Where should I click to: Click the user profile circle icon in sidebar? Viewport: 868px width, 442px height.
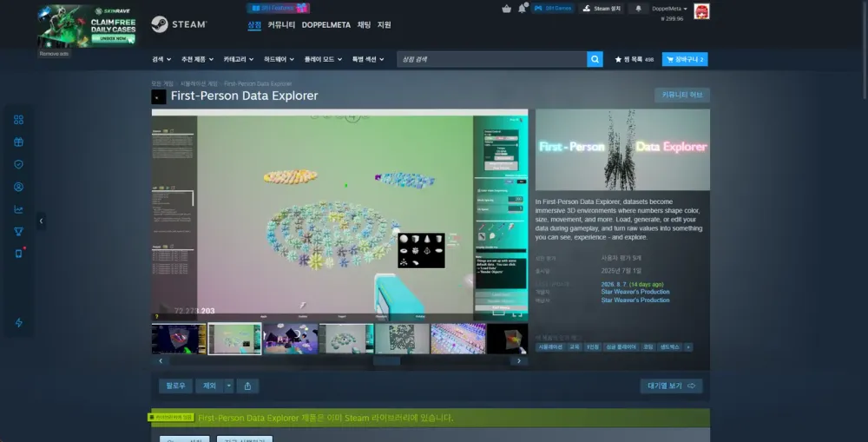pos(18,187)
